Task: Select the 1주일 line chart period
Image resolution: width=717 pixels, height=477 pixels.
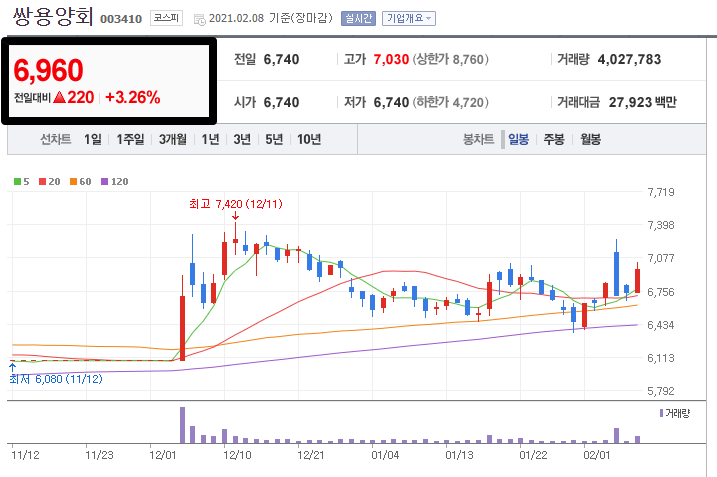Action: (130, 139)
